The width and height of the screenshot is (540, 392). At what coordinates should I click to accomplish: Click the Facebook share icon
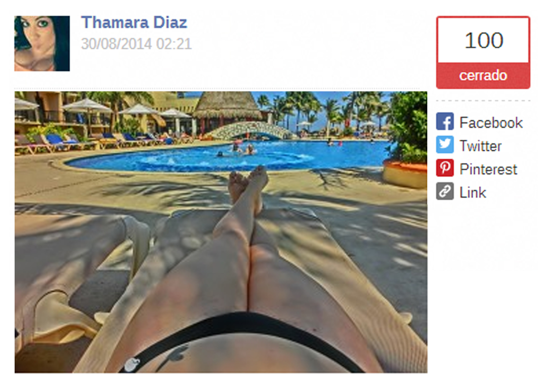(445, 121)
